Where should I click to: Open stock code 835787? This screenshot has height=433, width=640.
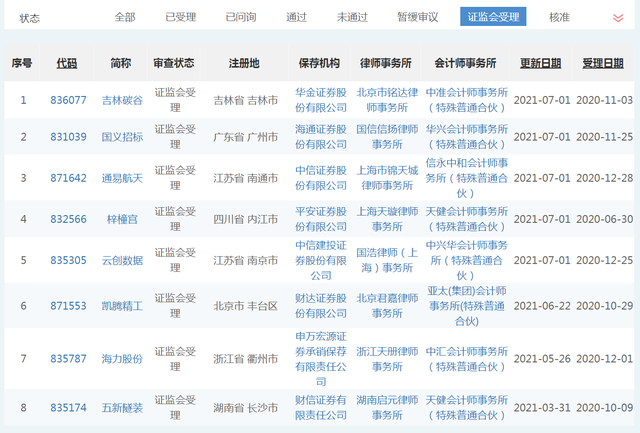[x=68, y=359]
